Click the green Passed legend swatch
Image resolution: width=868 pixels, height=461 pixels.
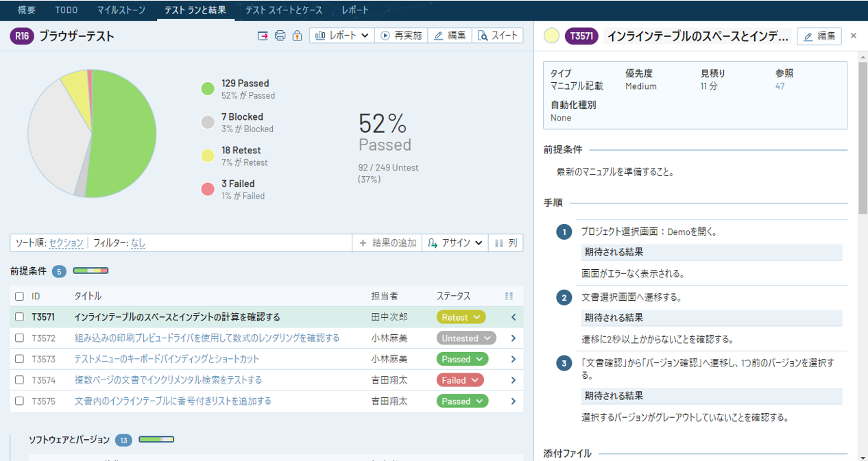pyautogui.click(x=208, y=89)
